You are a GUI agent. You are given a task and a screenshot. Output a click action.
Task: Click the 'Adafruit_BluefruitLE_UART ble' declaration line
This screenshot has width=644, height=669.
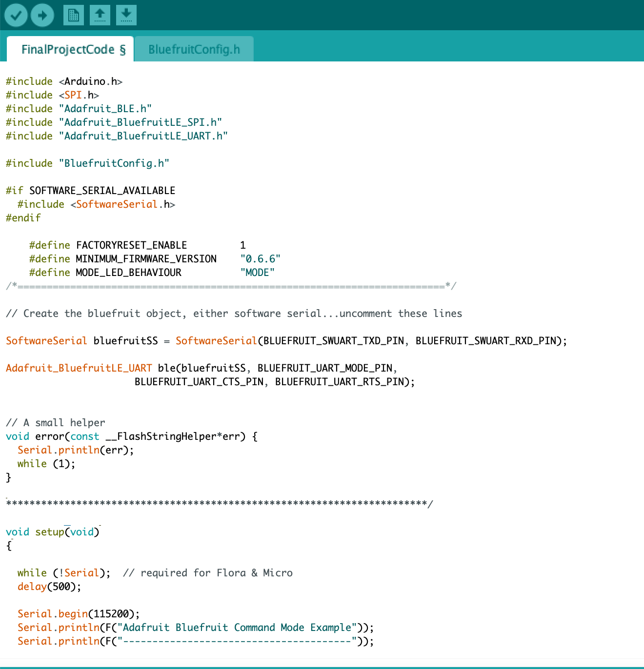click(x=202, y=368)
